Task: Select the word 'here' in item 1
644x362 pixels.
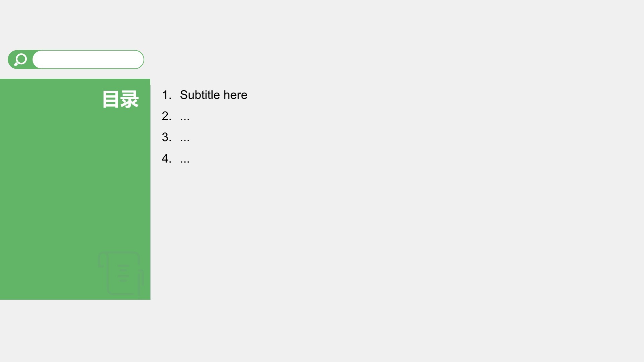Action: (235, 95)
